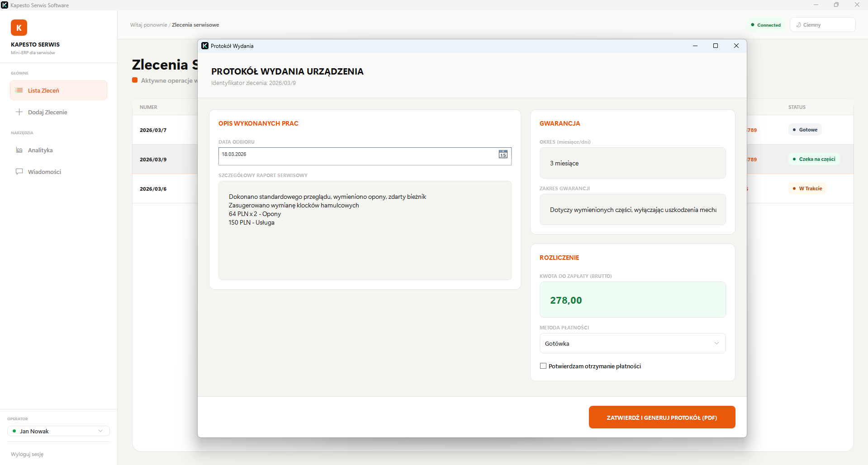This screenshot has width=868, height=465.
Task: Maximize the Protokół Wydania dialog window
Action: point(716,46)
